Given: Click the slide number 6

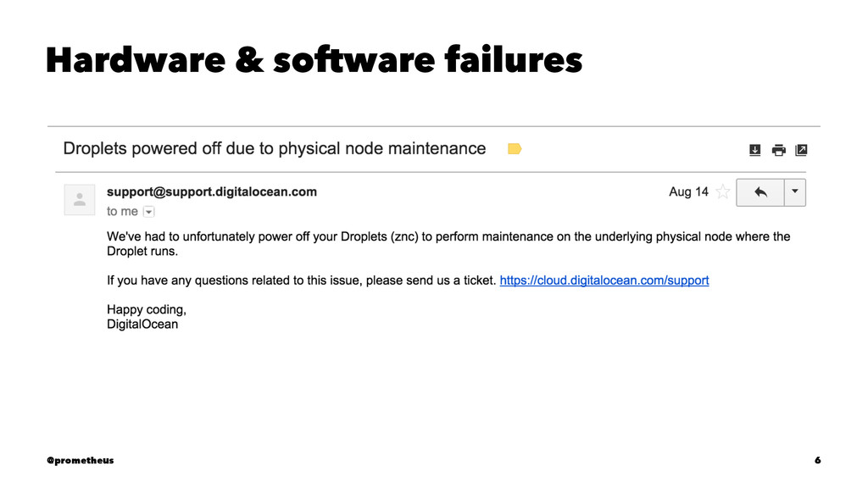Looking at the screenshot, I should click(817, 460).
